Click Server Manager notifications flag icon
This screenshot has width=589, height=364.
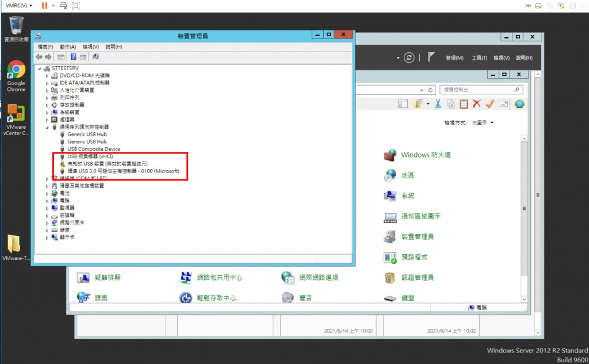431,57
